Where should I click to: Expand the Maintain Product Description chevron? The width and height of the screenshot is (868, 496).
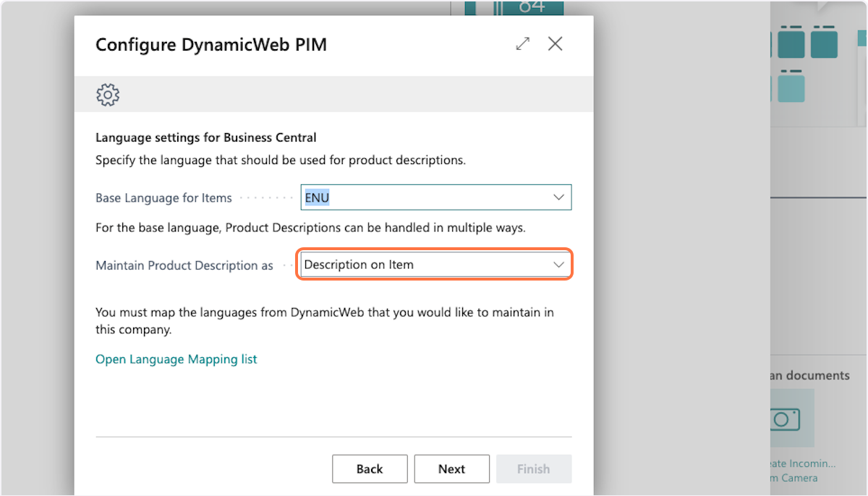point(558,265)
